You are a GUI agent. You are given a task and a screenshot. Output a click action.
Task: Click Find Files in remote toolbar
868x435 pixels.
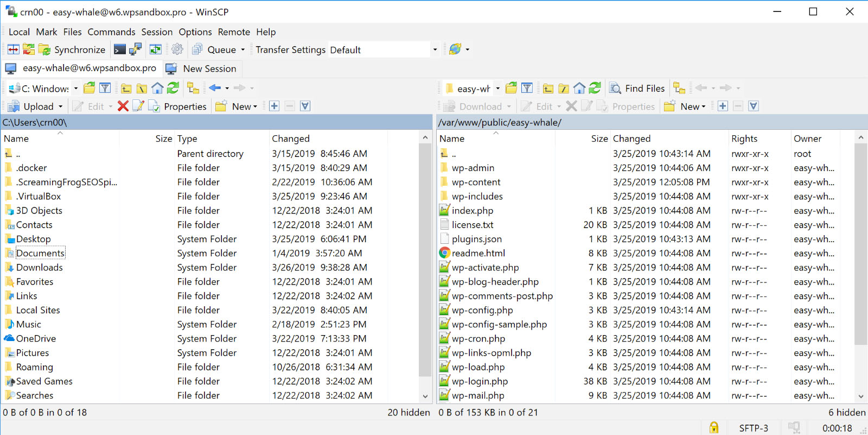(637, 88)
